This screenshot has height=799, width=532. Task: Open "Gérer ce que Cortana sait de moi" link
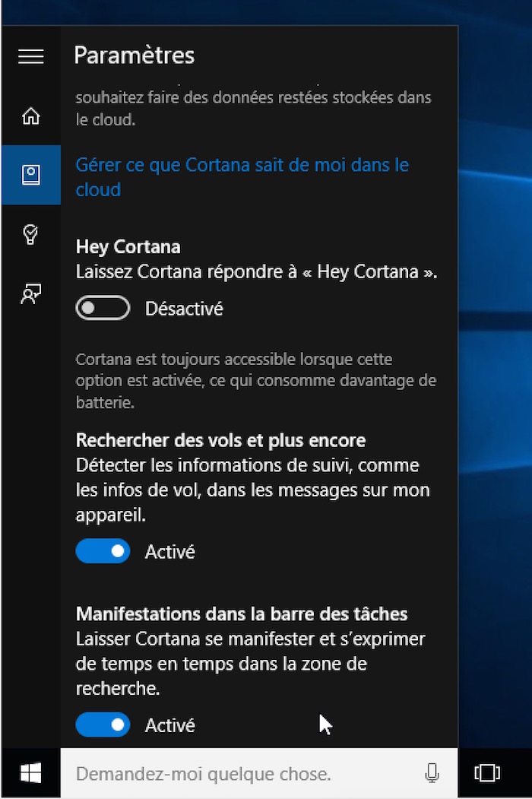[x=242, y=176]
